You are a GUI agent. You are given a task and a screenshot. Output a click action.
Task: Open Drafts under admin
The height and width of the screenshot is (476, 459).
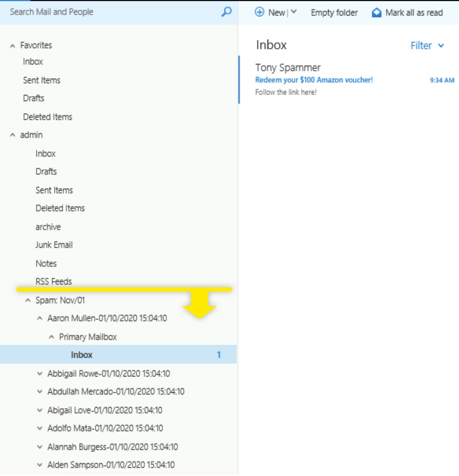click(x=46, y=171)
